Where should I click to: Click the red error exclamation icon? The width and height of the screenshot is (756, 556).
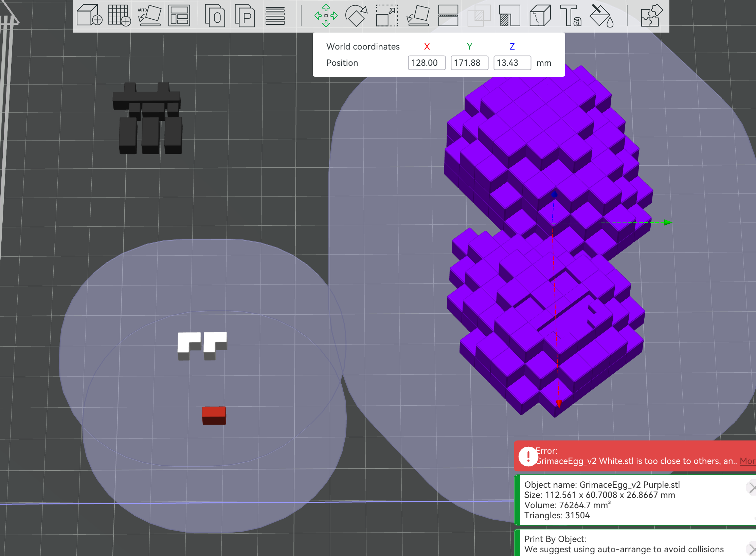coord(528,457)
